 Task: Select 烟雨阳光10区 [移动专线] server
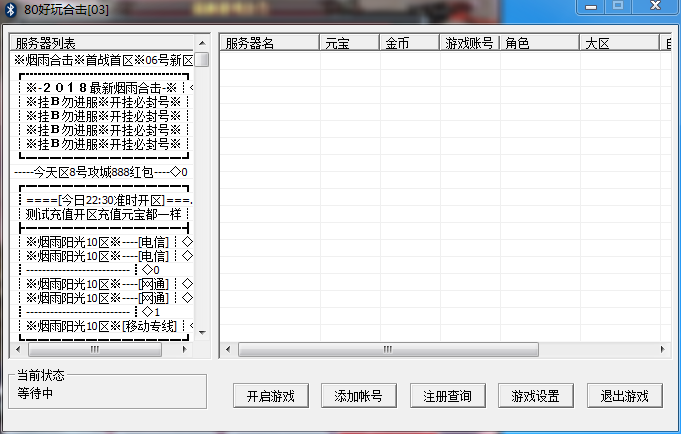tap(103, 326)
